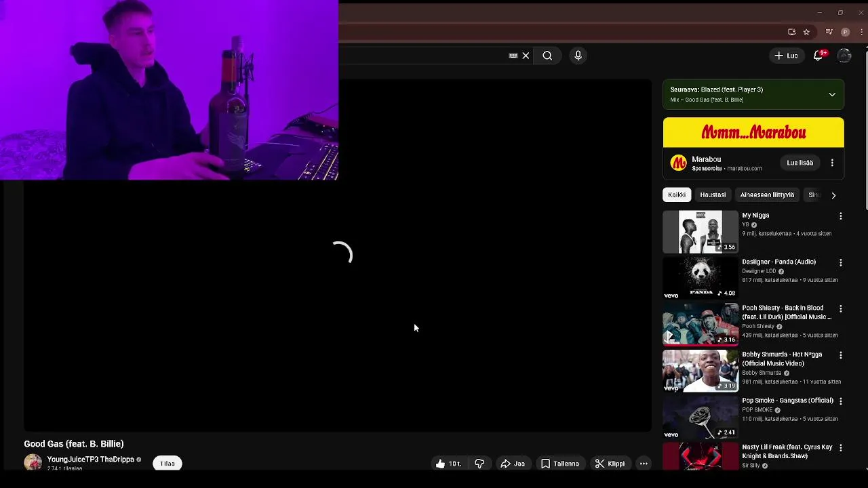Screen dimensions: 868x488
Task: Open options for Pooh Shiesty video
Action: 840,309
